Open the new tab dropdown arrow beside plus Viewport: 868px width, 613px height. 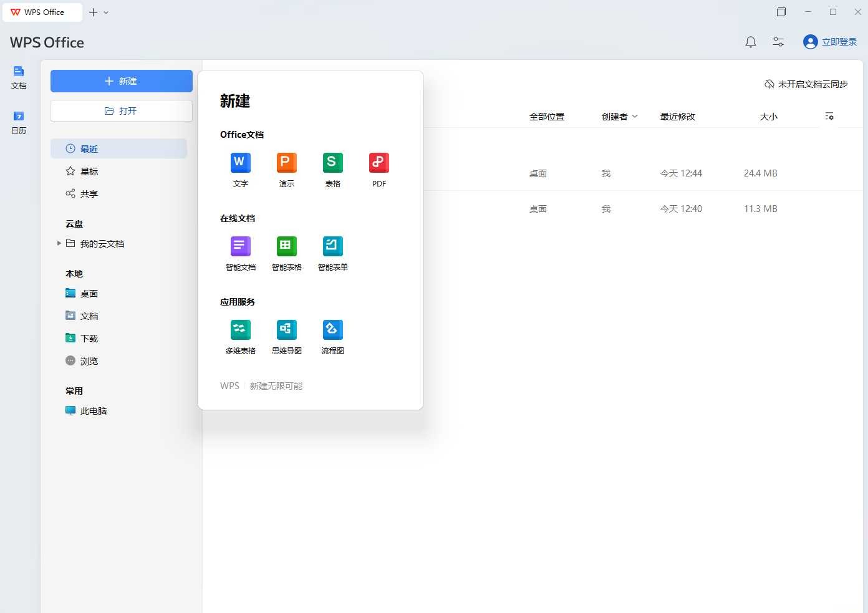pos(106,12)
